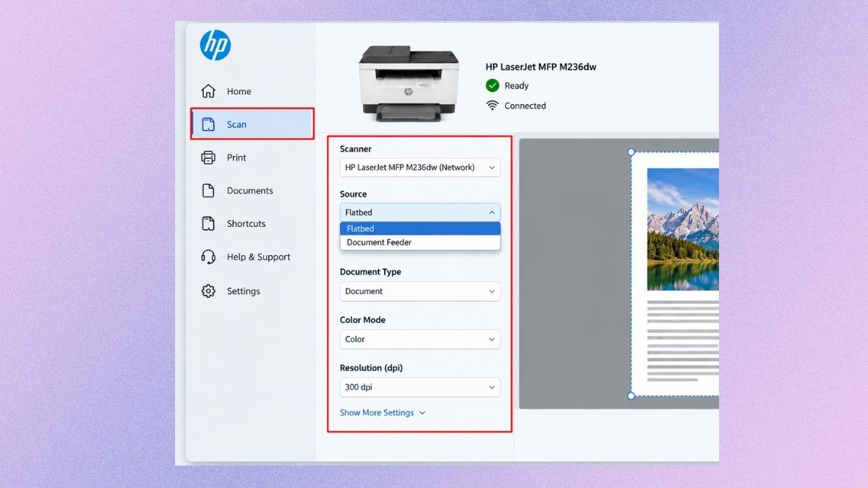
Task: Click the top-left crop handle on preview
Action: click(x=631, y=152)
